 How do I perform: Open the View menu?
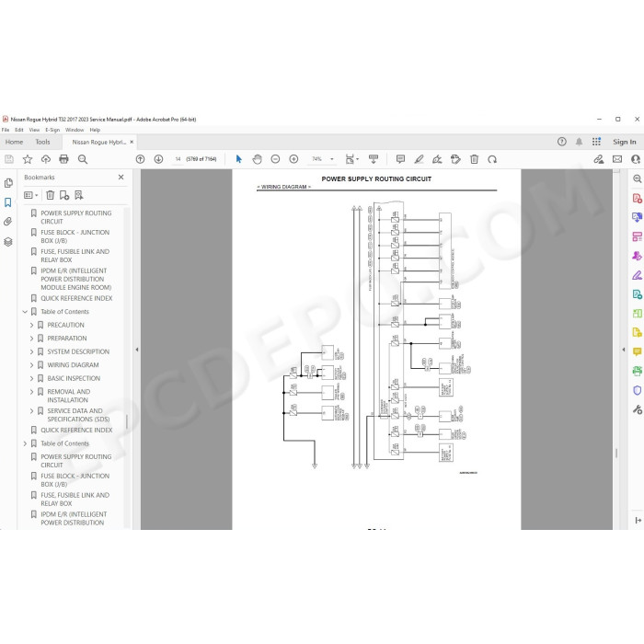click(34, 130)
